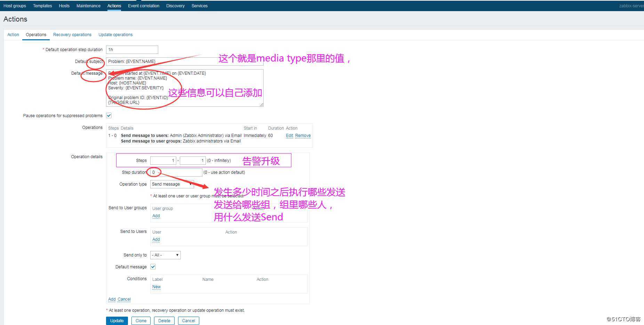Open the Send only to dropdown
The width and height of the screenshot is (644, 325).
(166, 255)
